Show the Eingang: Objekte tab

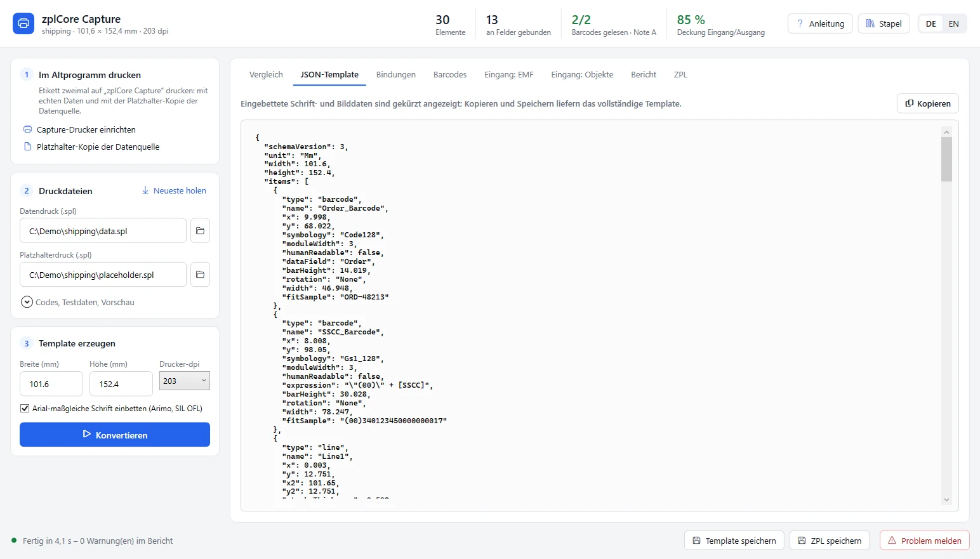tap(582, 74)
